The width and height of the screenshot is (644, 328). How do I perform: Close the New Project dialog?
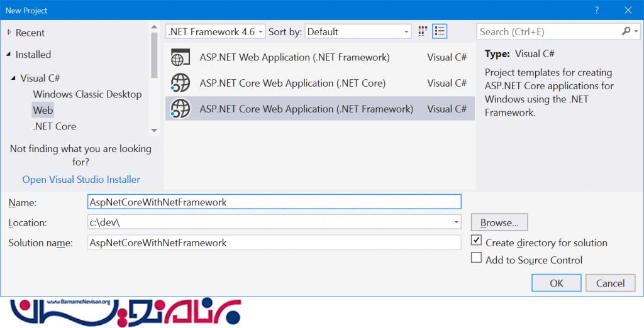(628, 10)
